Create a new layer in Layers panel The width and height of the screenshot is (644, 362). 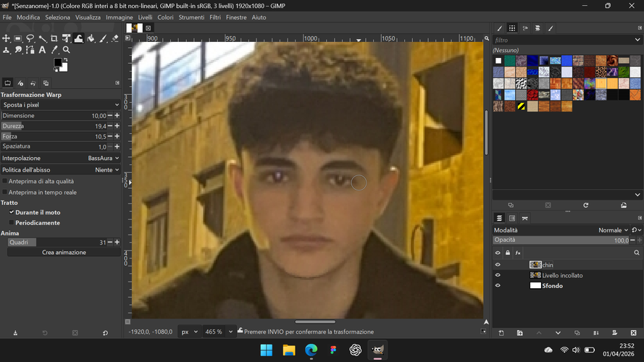(501, 333)
